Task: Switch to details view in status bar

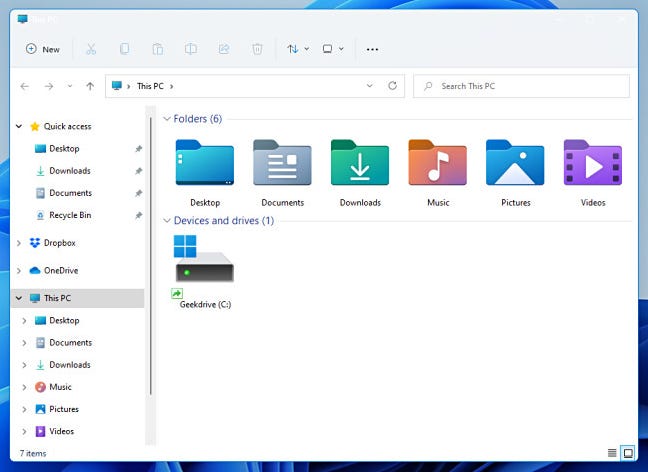Action: point(611,453)
